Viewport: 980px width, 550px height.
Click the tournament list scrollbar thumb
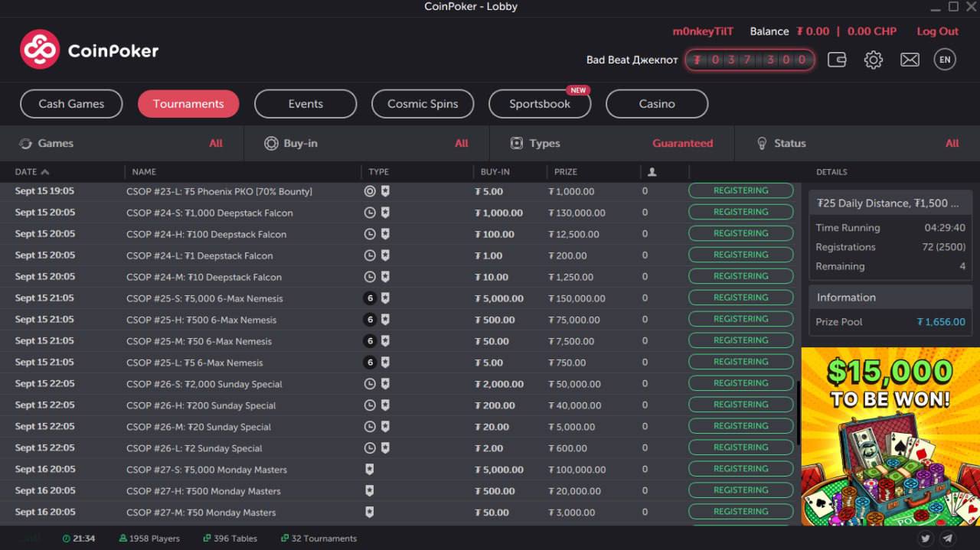pos(798,415)
